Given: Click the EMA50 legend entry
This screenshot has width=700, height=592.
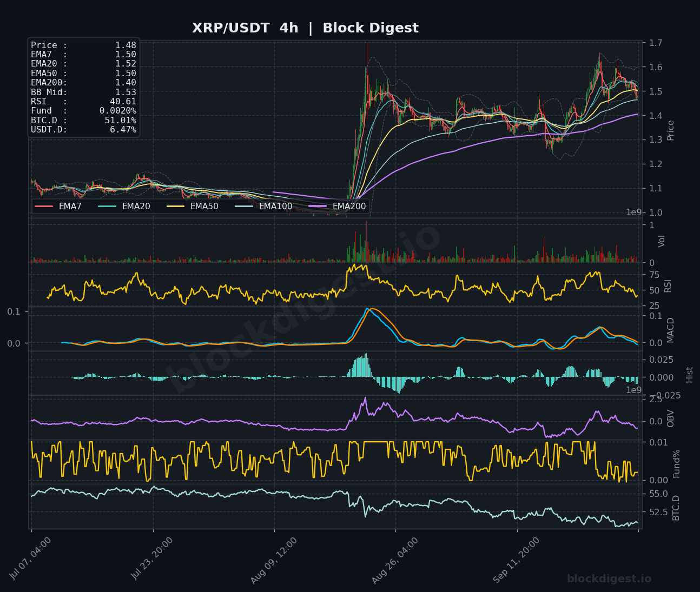Looking at the screenshot, I should (x=192, y=206).
